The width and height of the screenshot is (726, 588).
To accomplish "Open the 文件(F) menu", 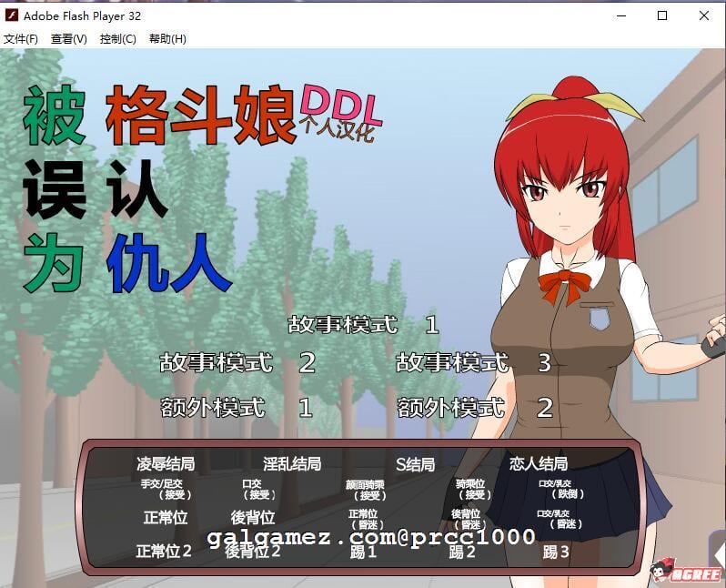I will click(x=21, y=39).
